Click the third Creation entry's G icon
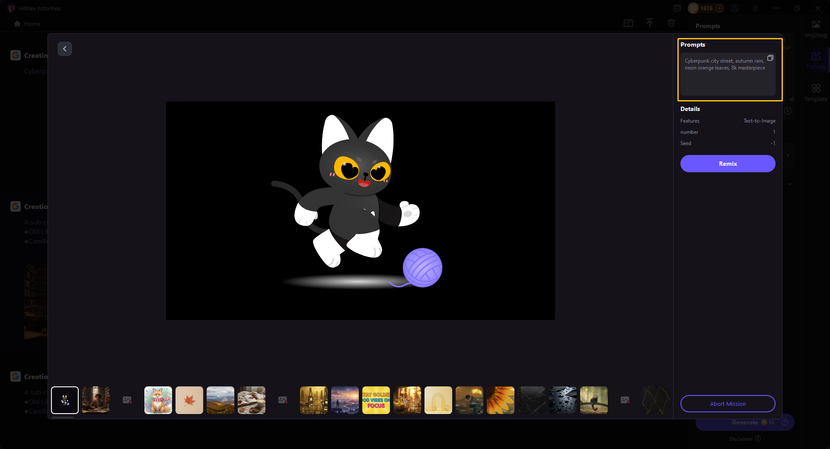Screen dimensions: 830x449 (15, 376)
